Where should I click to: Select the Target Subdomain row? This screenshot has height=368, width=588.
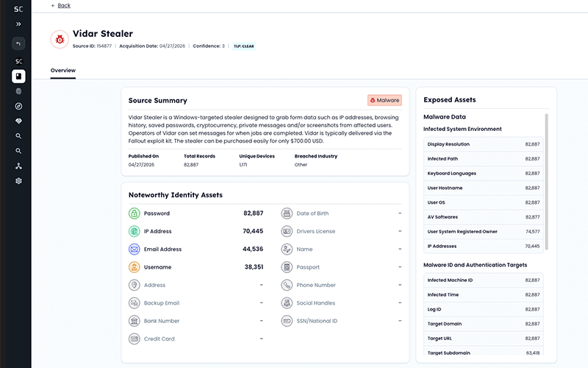click(x=484, y=353)
